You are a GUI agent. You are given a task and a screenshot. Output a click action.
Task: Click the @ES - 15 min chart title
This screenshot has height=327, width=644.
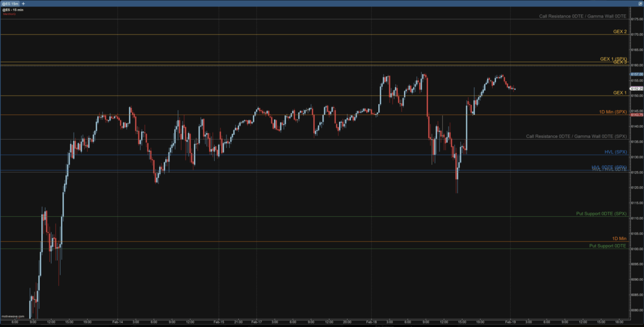[12, 10]
